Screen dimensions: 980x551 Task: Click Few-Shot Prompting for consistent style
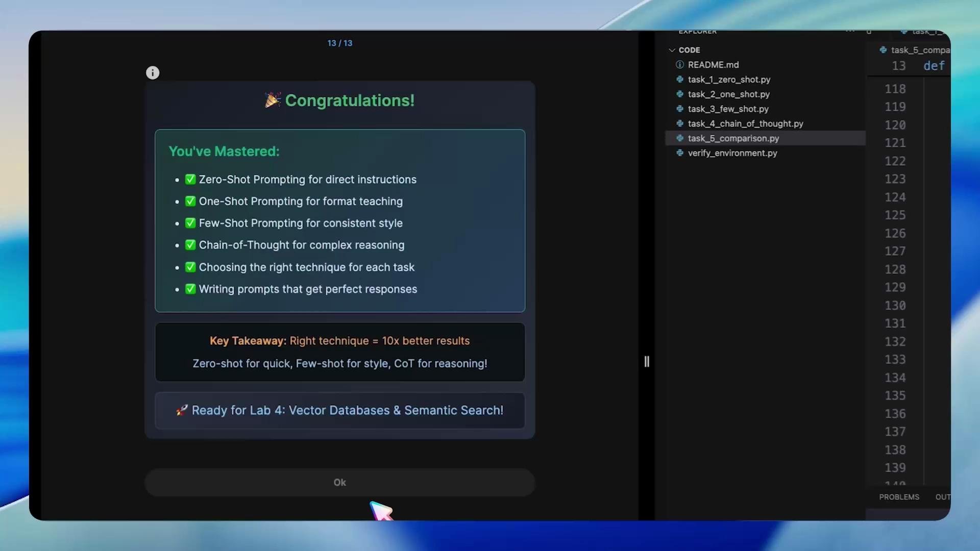click(x=293, y=223)
